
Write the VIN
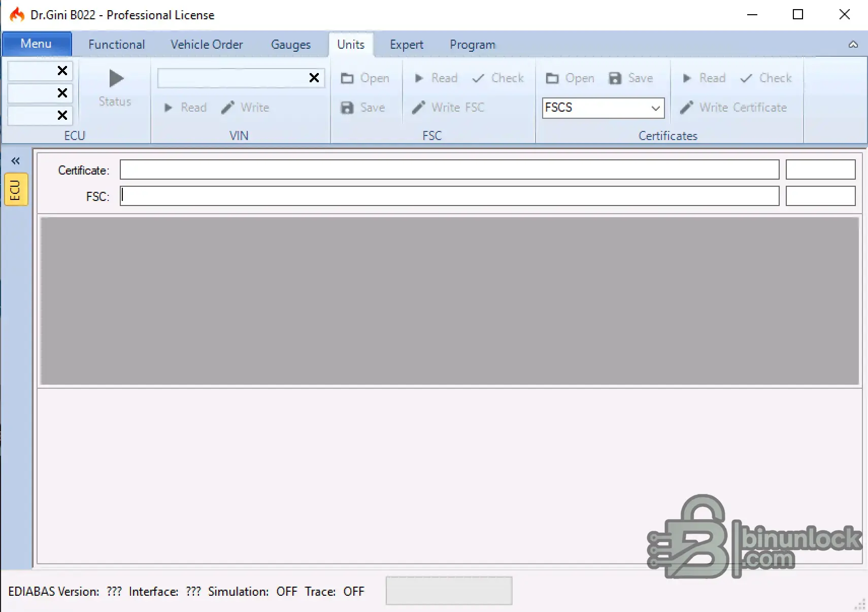(x=245, y=108)
